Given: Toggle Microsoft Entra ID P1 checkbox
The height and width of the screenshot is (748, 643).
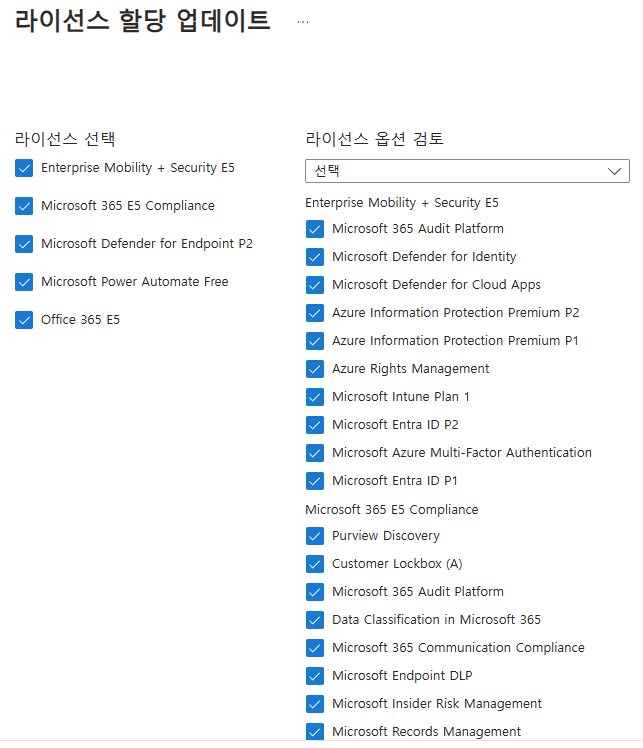Looking at the screenshot, I should coord(315,481).
